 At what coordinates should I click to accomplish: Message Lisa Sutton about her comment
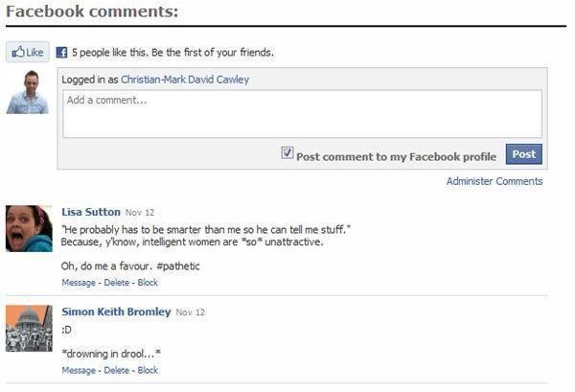79,283
